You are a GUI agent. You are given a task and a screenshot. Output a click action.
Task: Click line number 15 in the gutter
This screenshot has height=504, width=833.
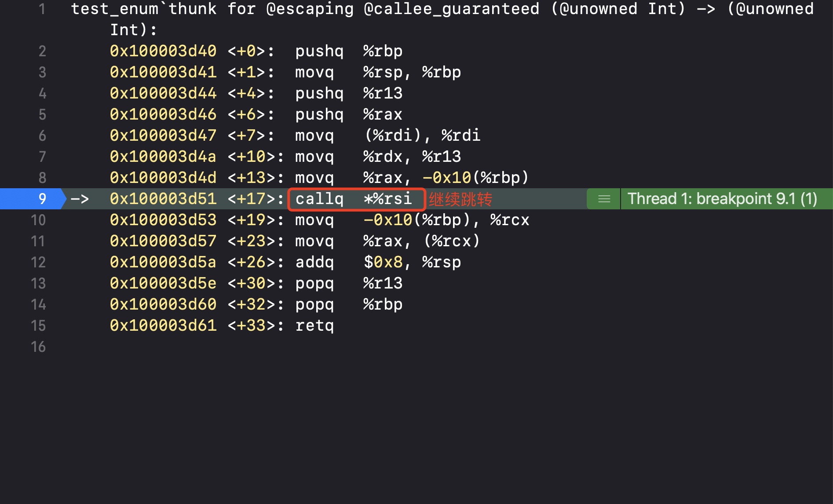(38, 325)
